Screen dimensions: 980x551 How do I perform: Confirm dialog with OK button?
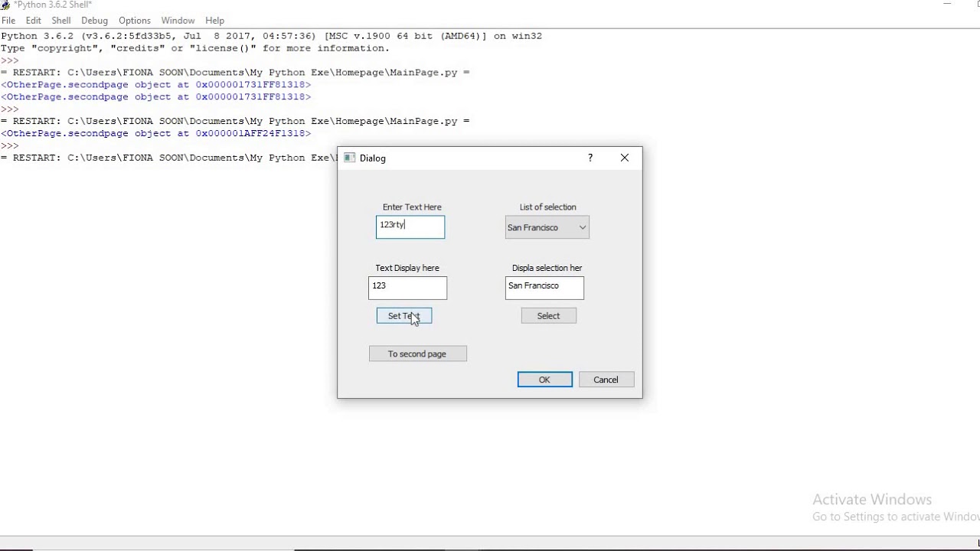pos(544,380)
